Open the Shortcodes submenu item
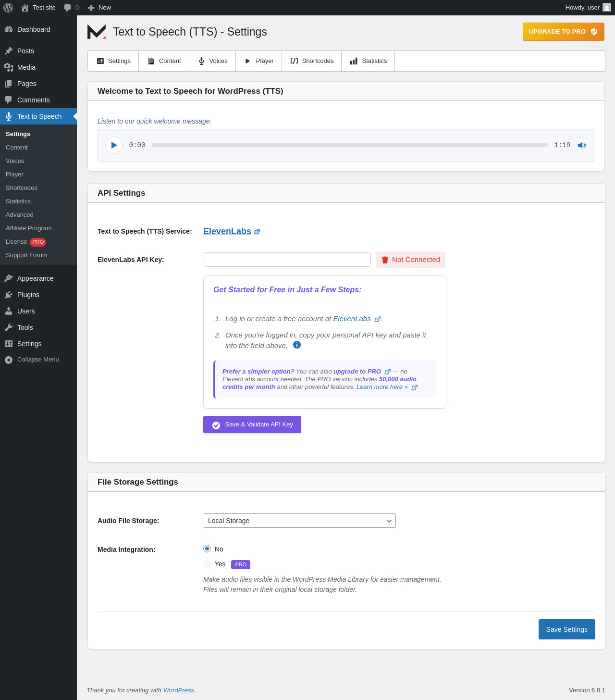Screen dimensions: 615x700 pos(38,188)
